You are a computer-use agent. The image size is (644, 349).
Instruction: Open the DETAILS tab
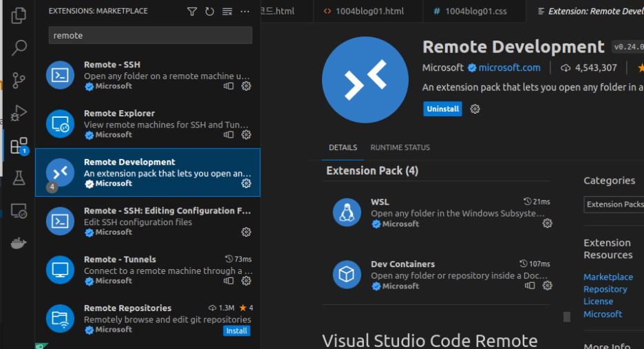(x=343, y=147)
